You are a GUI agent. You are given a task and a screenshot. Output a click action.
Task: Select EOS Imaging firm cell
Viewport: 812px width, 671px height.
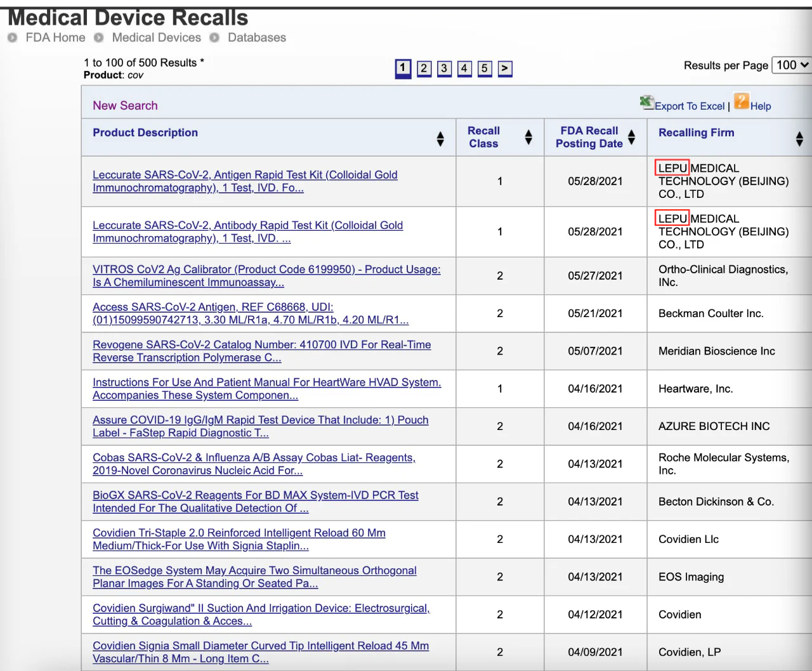pyautogui.click(x=729, y=577)
